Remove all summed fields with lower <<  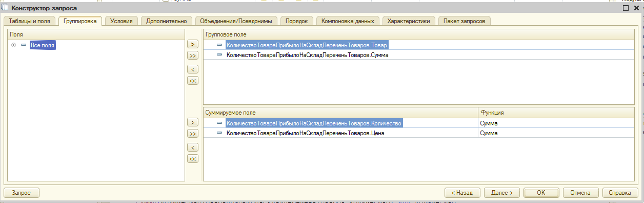pos(193,159)
